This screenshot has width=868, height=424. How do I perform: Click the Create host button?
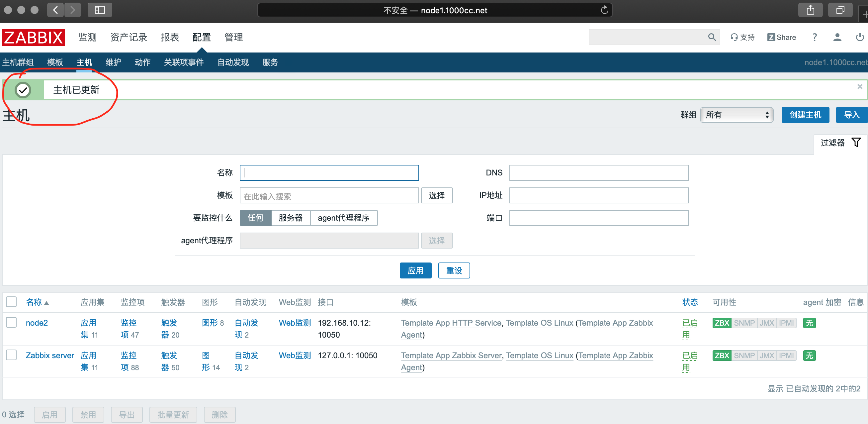(x=805, y=115)
